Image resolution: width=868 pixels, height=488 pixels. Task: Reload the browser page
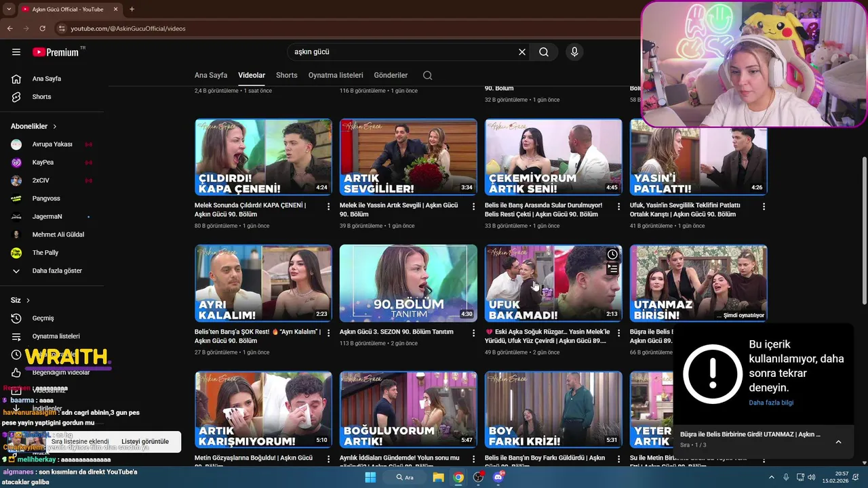[42, 28]
